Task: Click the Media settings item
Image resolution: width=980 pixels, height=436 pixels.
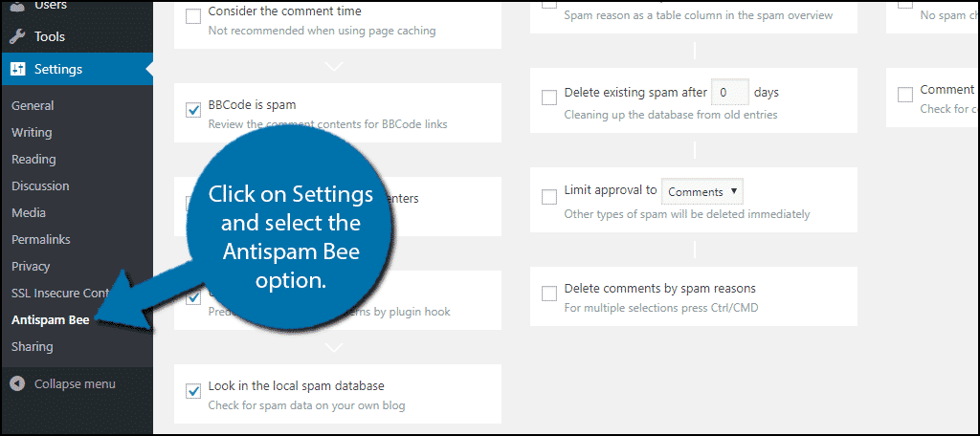Action: click(x=29, y=213)
